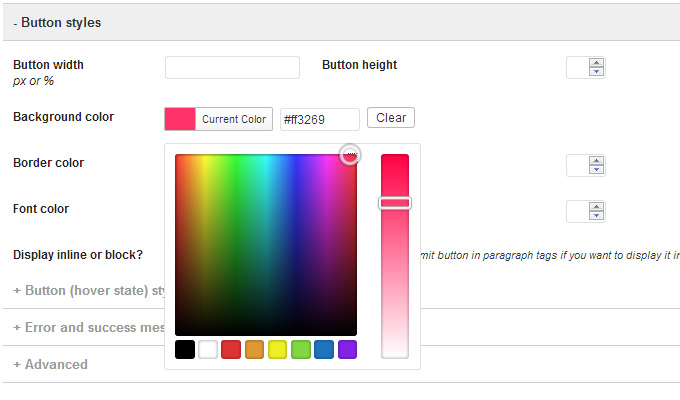Select the white preset swatch
Image resolution: width=680 pixels, height=400 pixels.
(208, 349)
